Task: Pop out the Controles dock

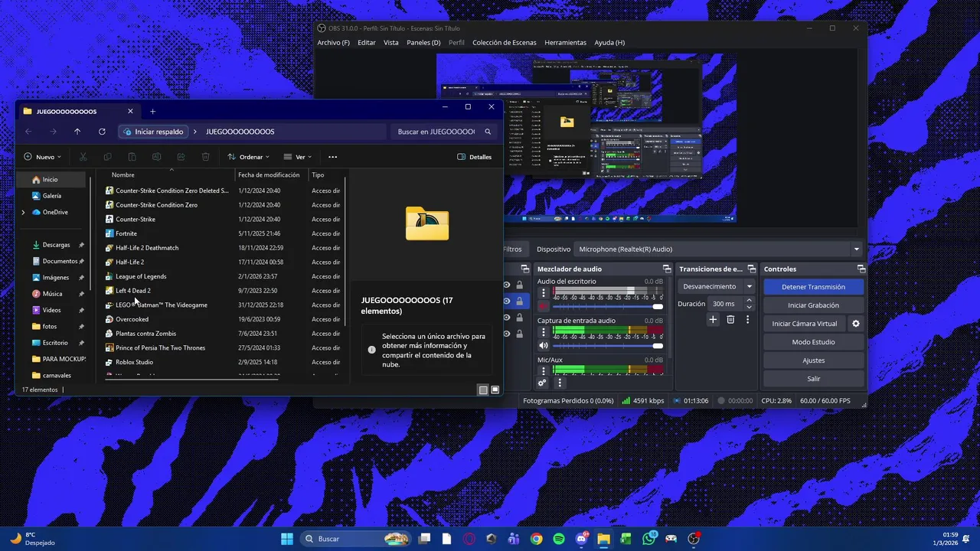Action: (x=861, y=269)
